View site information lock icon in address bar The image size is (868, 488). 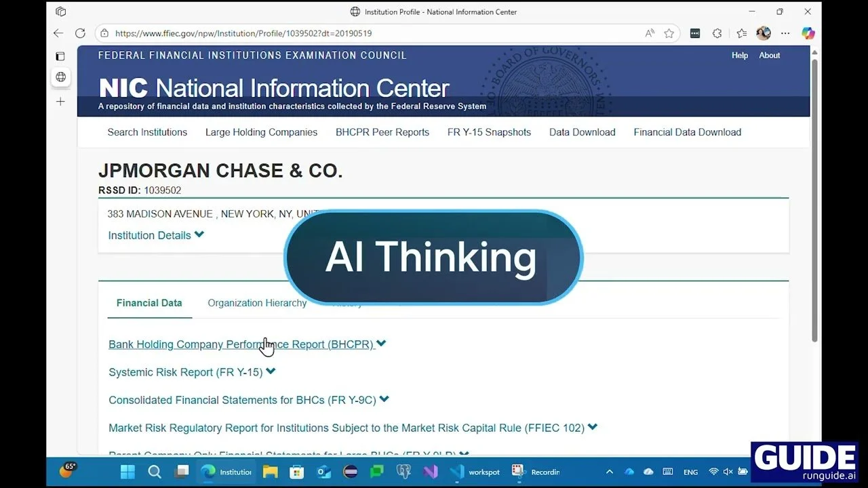pyautogui.click(x=104, y=33)
